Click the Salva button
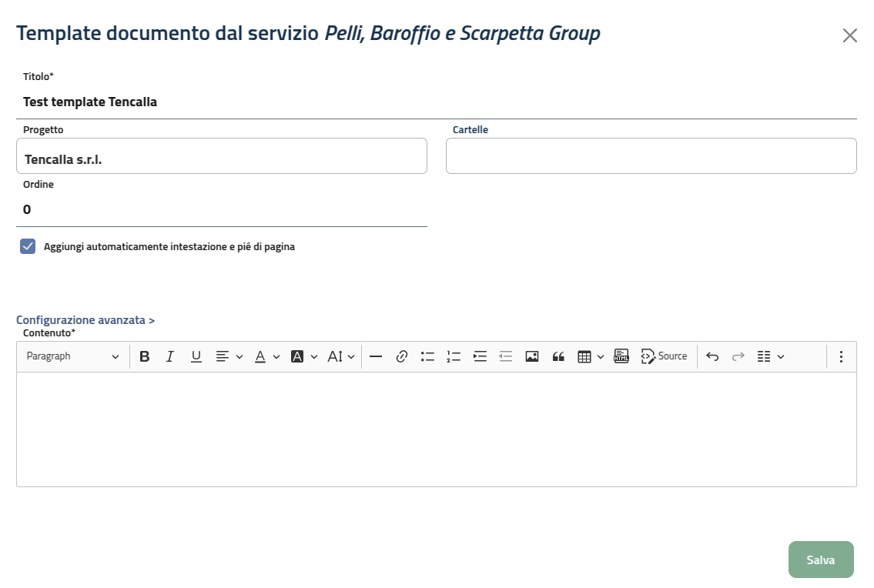Viewport: 874px width, 588px height. pyautogui.click(x=821, y=560)
